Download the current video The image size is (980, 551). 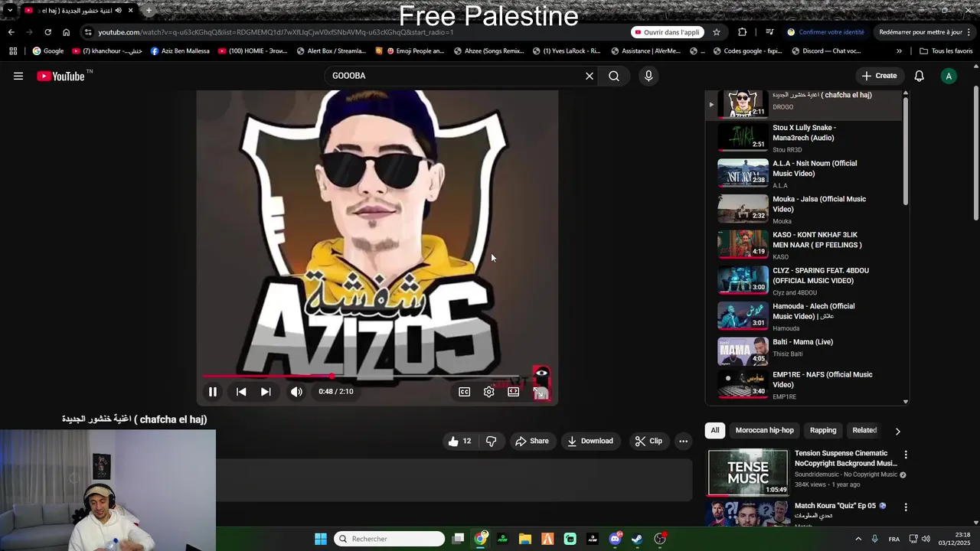(590, 441)
